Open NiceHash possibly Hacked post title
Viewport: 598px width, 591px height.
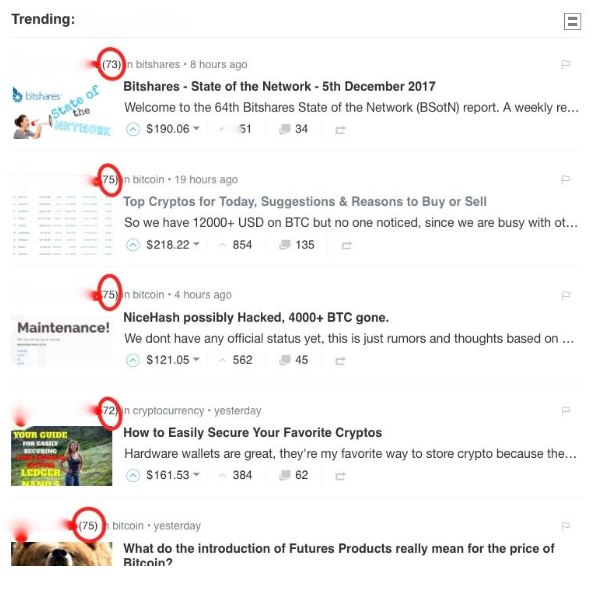tap(256, 317)
